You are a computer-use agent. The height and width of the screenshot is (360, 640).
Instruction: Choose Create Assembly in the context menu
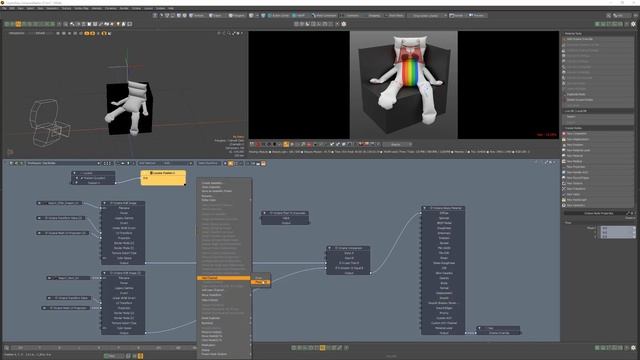[x=212, y=183]
